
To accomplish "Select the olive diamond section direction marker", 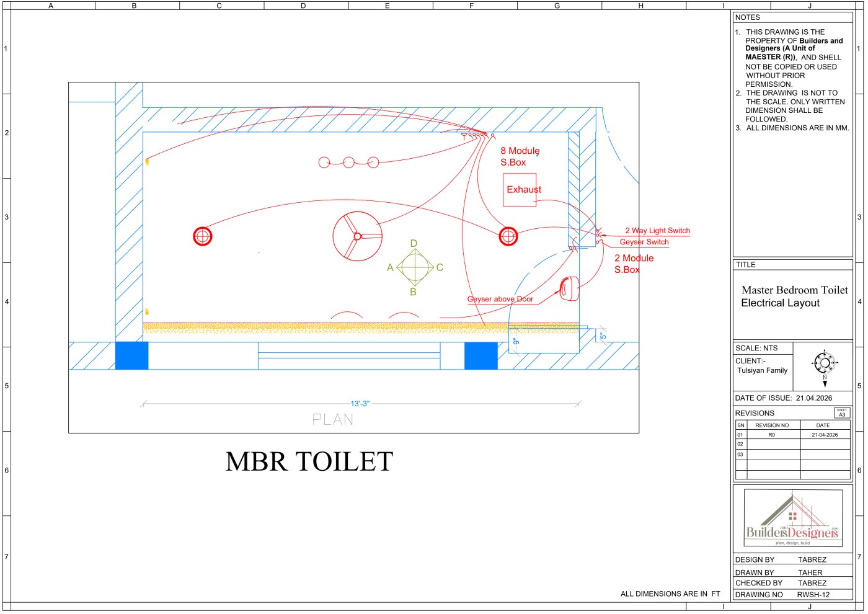I will 415,267.
